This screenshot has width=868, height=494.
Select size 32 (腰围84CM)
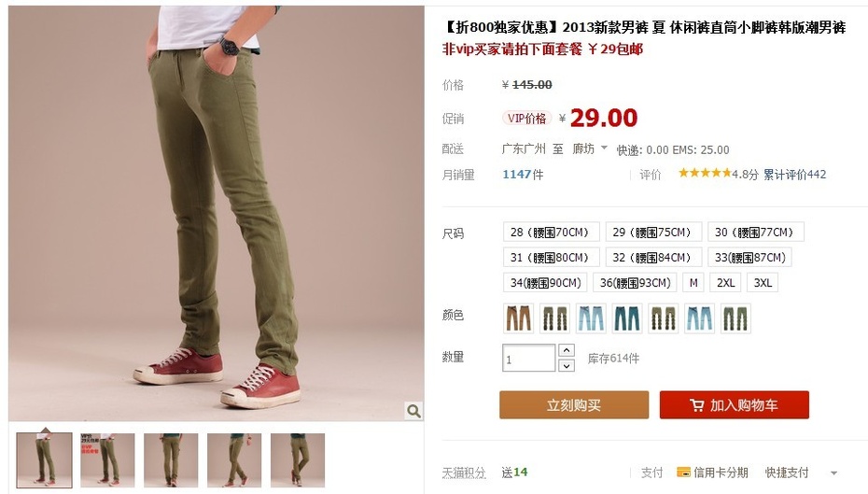pos(653,258)
